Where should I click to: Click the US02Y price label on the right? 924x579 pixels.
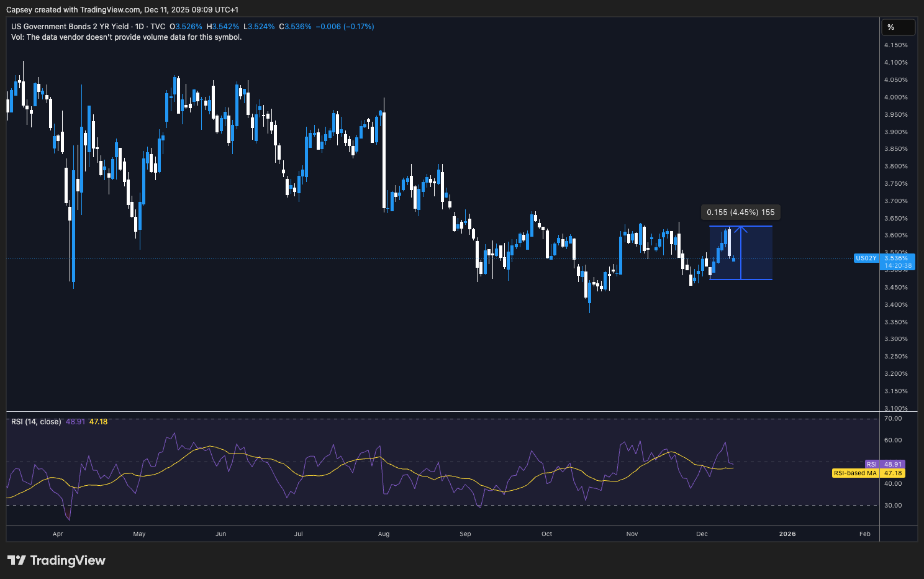tap(866, 258)
